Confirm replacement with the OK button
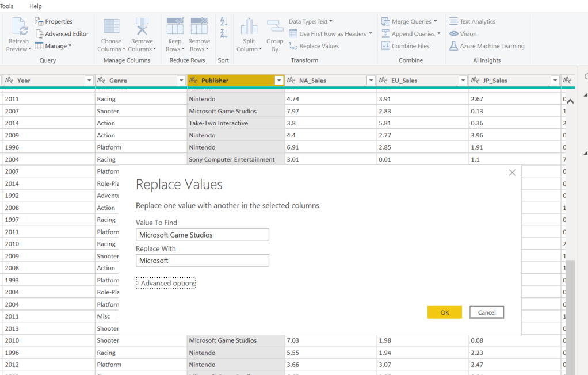The image size is (588, 375). tap(444, 312)
